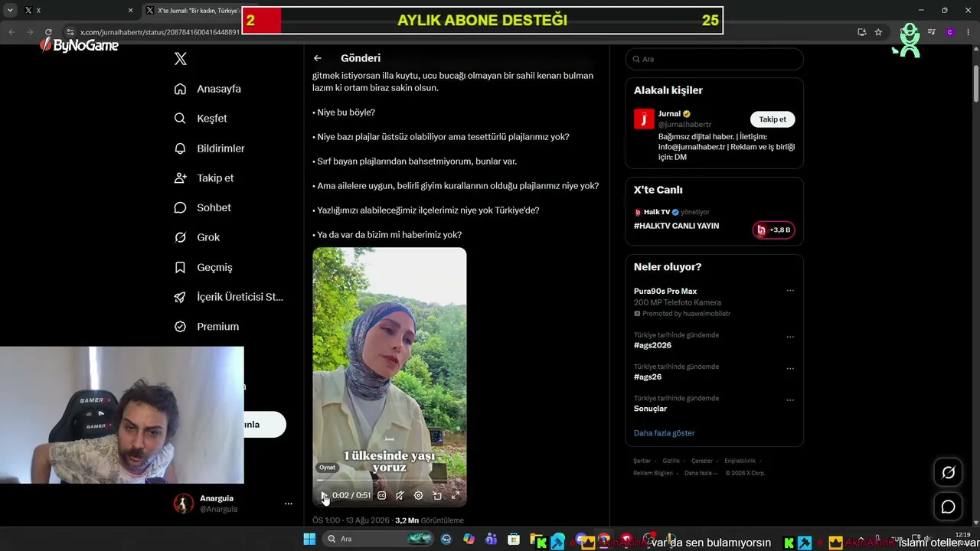The width and height of the screenshot is (980, 551).
Task: Open more options for #ags2026
Action: 790,337
